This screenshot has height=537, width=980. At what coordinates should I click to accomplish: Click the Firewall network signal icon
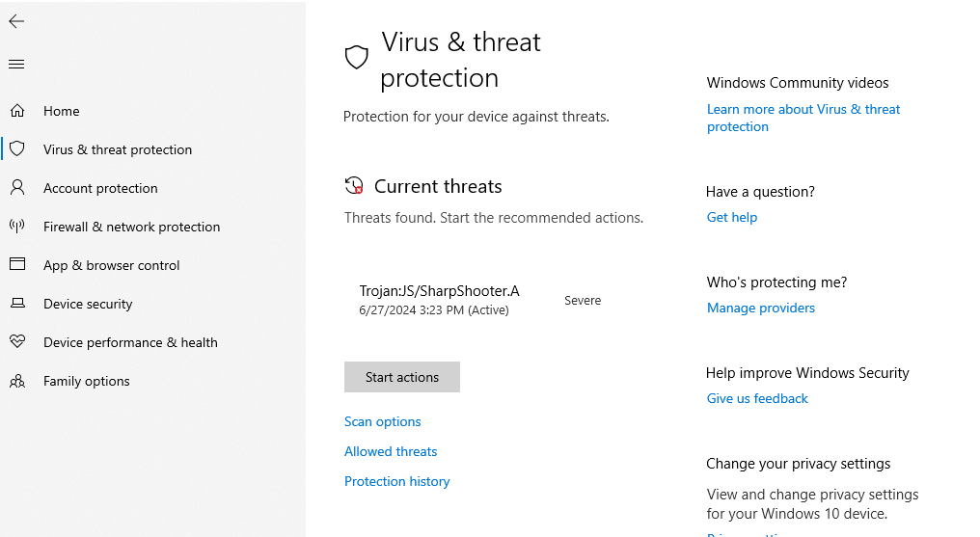17,227
